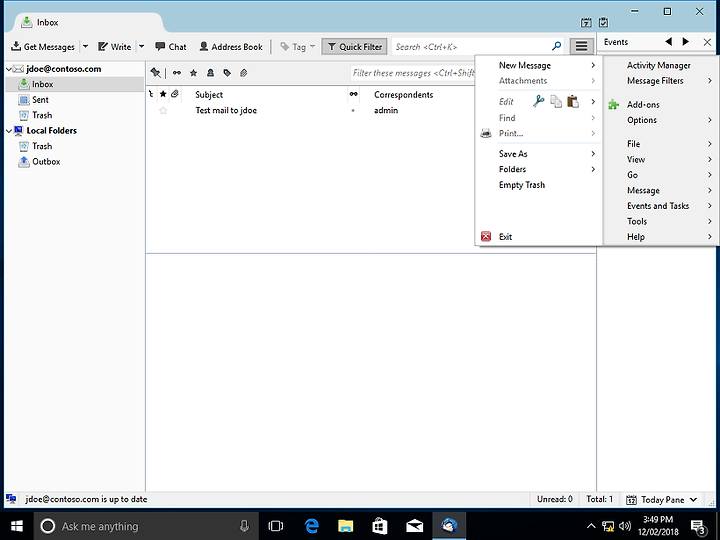
Task: Click the Cut scissors icon in menu
Action: [x=538, y=101]
